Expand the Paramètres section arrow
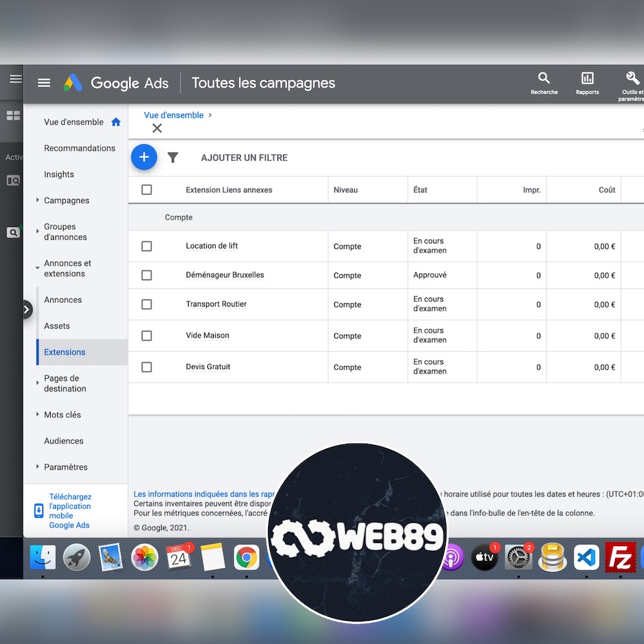Screen dimensions: 644x644 pyautogui.click(x=37, y=466)
